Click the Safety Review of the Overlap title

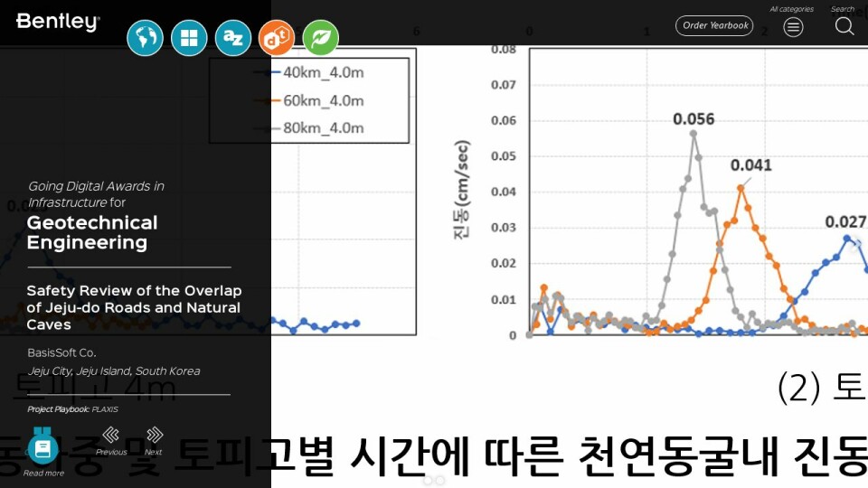click(134, 307)
